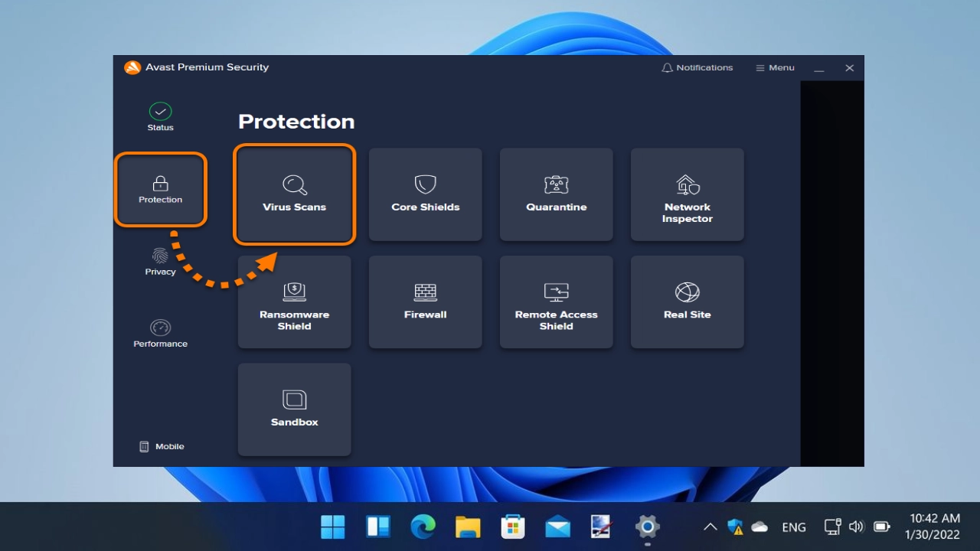
Task: Click the Windows Security tray icon
Action: [735, 527]
